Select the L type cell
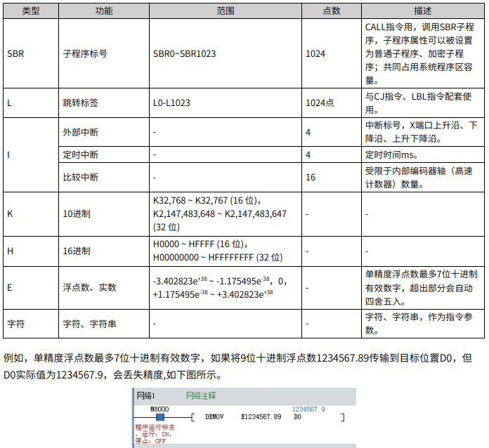 click(x=31, y=103)
